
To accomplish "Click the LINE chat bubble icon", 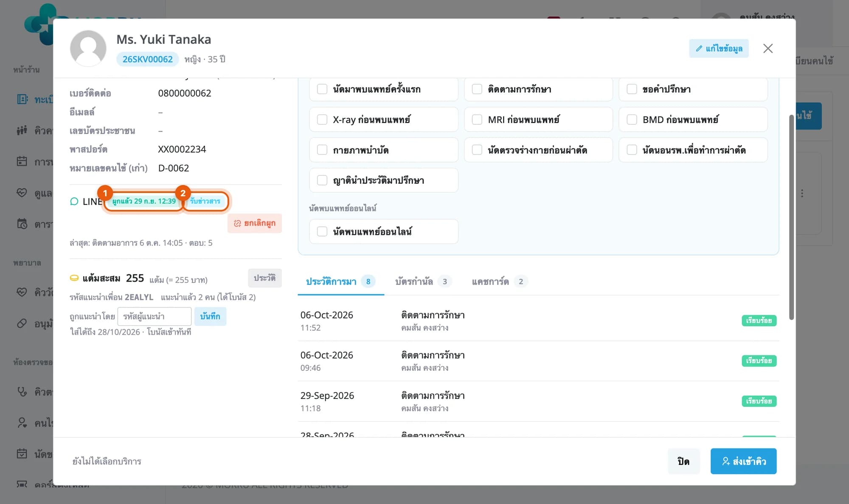I will pos(74,201).
